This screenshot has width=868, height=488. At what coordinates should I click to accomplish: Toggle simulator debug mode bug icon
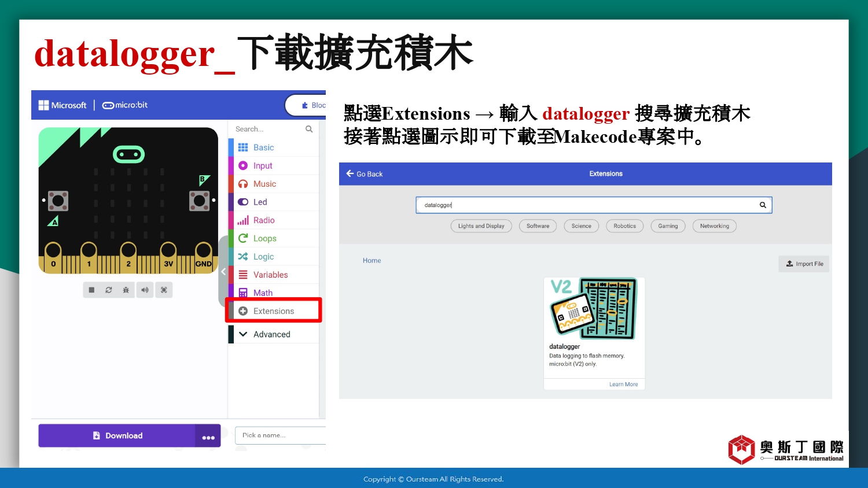click(126, 290)
